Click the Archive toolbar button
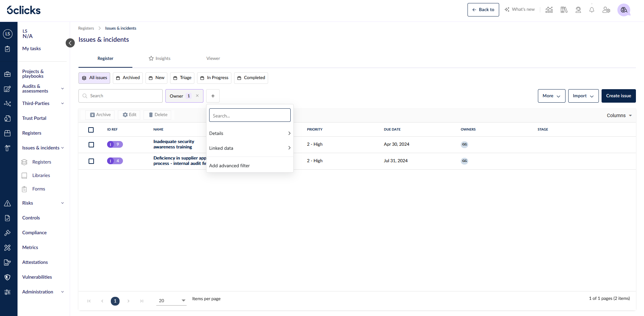The image size is (644, 316). (100, 115)
